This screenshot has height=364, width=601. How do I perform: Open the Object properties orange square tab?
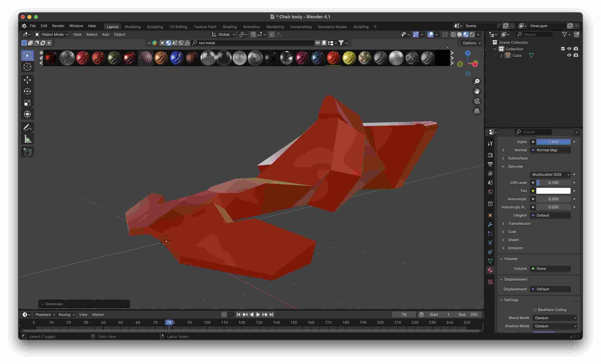(490, 215)
